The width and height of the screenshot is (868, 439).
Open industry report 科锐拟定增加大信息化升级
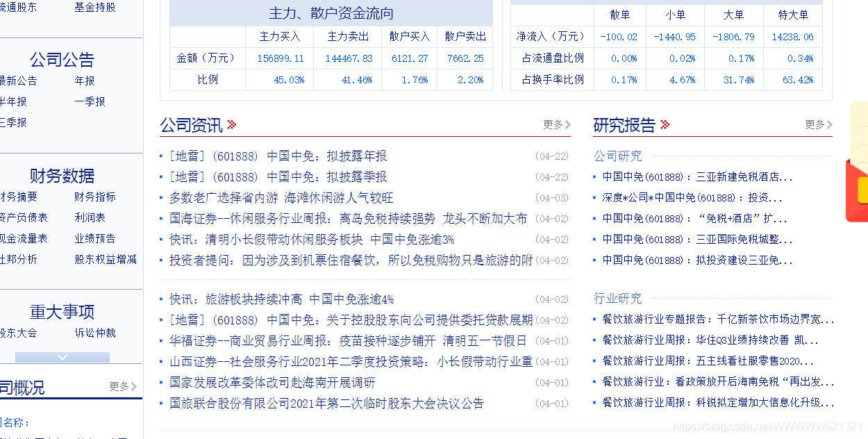[x=718, y=403]
